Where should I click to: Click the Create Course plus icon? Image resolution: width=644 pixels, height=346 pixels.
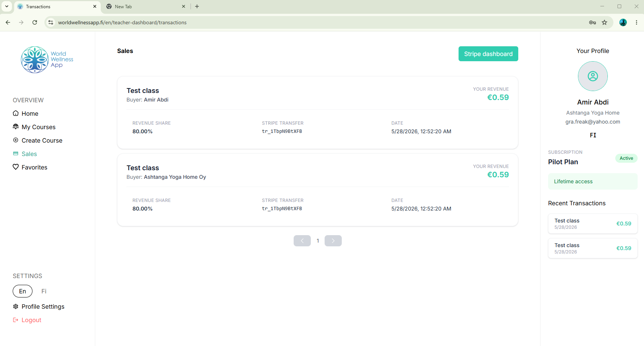(x=16, y=140)
